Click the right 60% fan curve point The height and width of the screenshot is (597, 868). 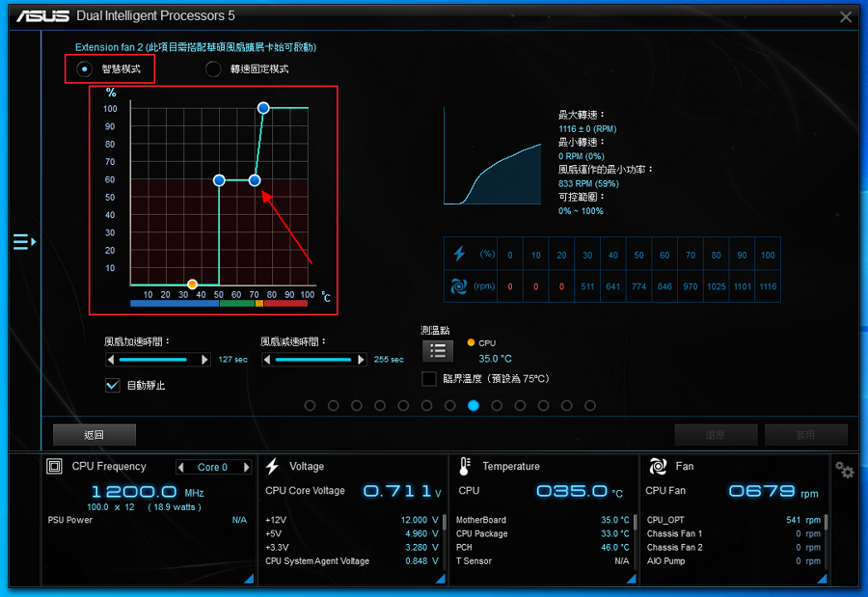point(255,180)
